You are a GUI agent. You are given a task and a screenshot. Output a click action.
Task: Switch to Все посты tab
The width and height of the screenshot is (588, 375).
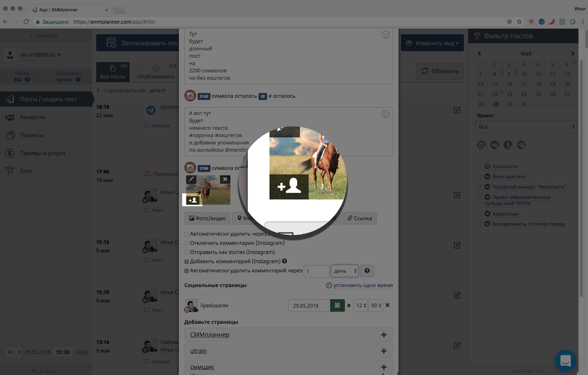(113, 72)
